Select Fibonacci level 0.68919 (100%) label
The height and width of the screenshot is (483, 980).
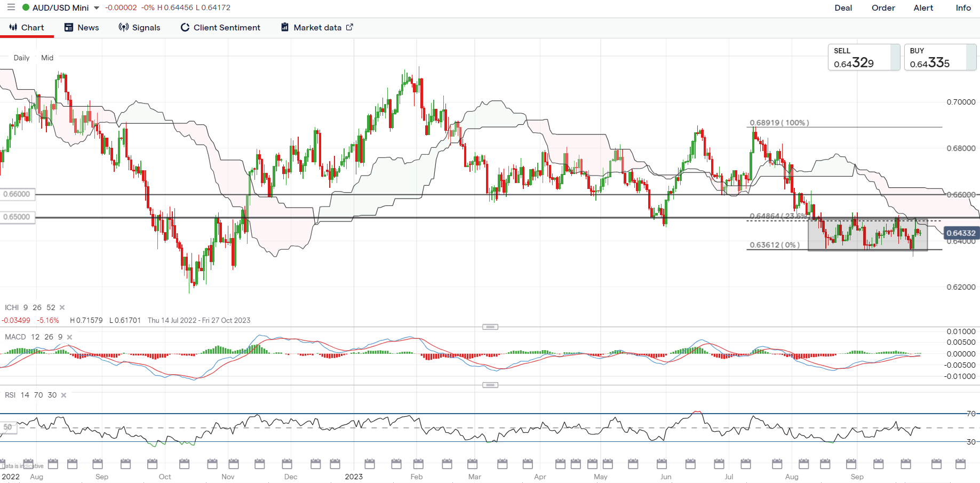pyautogui.click(x=779, y=123)
